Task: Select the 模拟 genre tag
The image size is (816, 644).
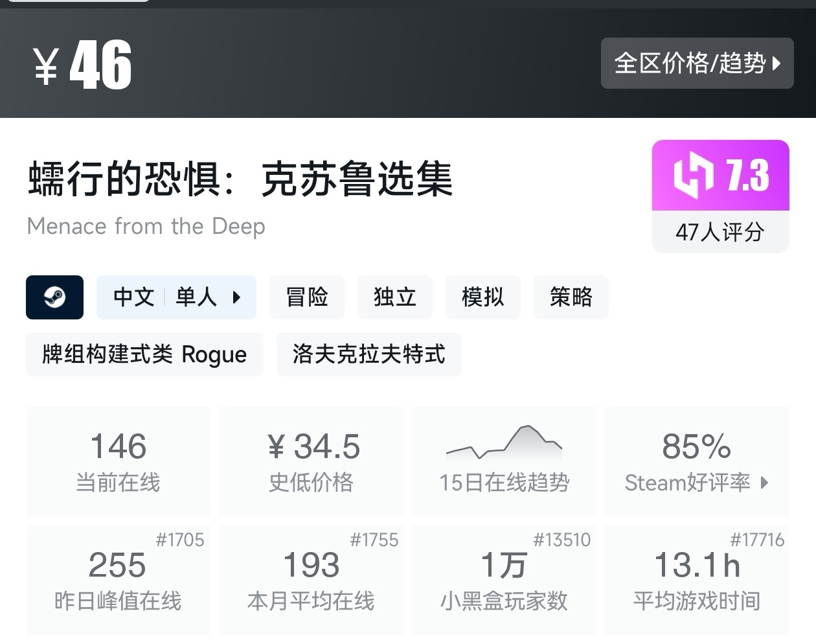Action: click(483, 297)
